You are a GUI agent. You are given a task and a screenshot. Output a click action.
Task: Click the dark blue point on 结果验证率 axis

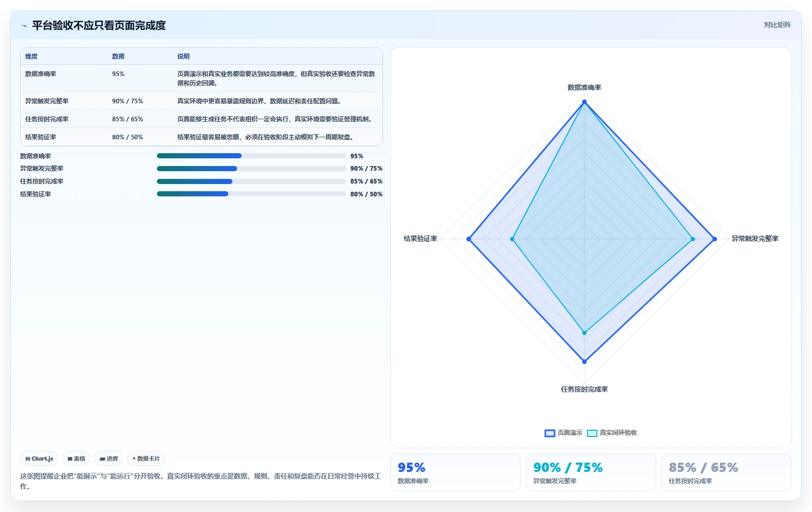(x=468, y=239)
